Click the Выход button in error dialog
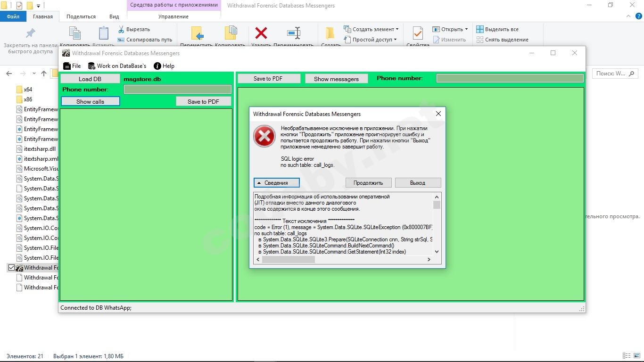This screenshot has height=362, width=644. (x=418, y=183)
